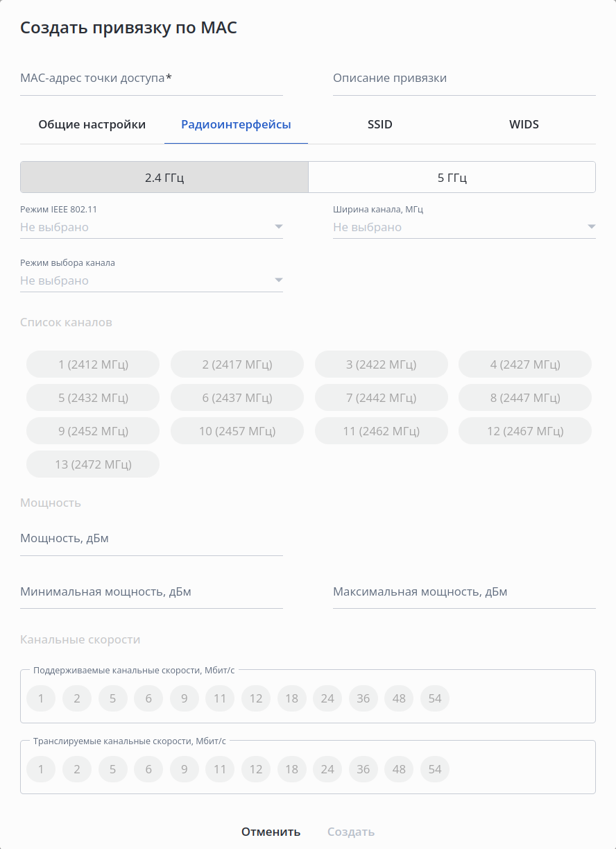Choose channel 13 (2472 МГц)
Screen dimensions: 616x849
(x=93, y=464)
